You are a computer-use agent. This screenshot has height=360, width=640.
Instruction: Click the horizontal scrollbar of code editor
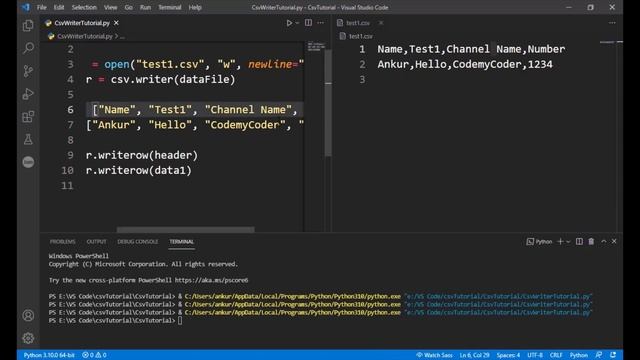185,229
